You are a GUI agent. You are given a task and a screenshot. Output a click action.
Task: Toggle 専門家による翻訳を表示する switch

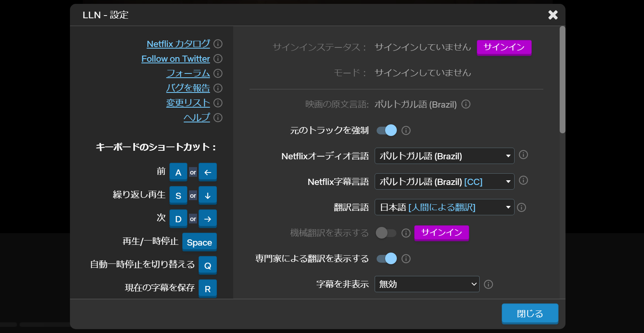387,258
